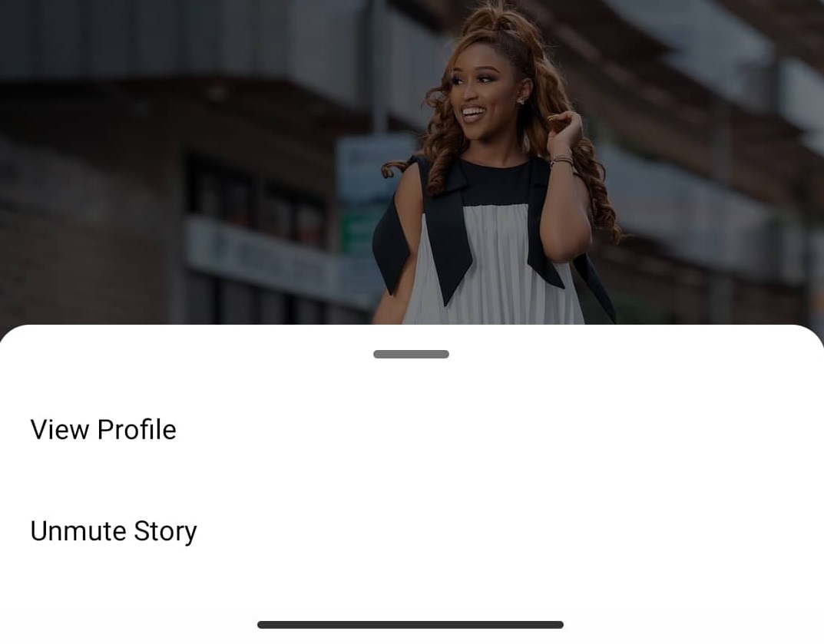Click the black collar lapel of the dress
The image size is (824, 644).
coord(447,231)
